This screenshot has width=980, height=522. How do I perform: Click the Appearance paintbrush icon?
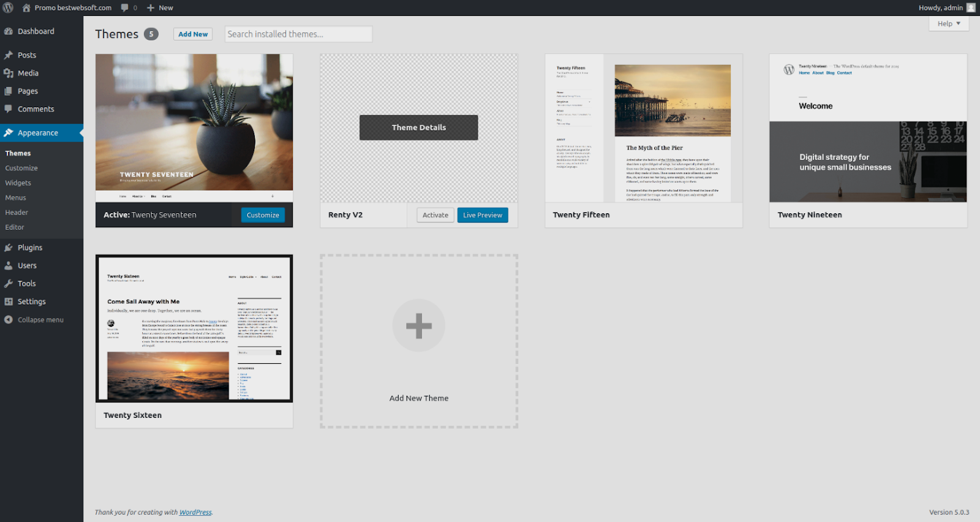coord(9,133)
